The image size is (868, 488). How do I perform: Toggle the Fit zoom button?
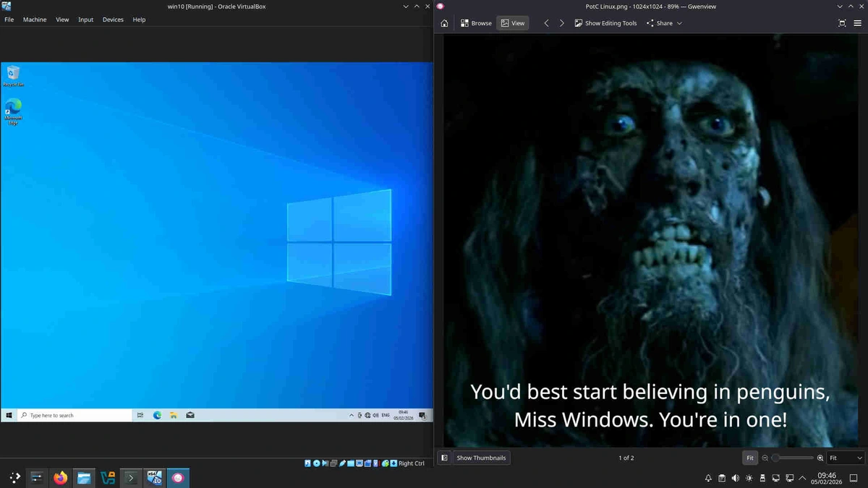click(x=750, y=458)
